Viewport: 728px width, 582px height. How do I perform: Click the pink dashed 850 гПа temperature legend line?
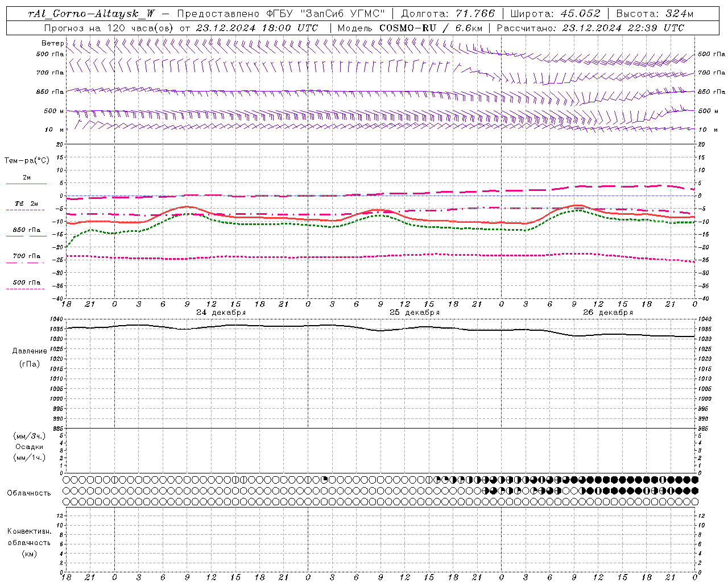tap(26, 236)
